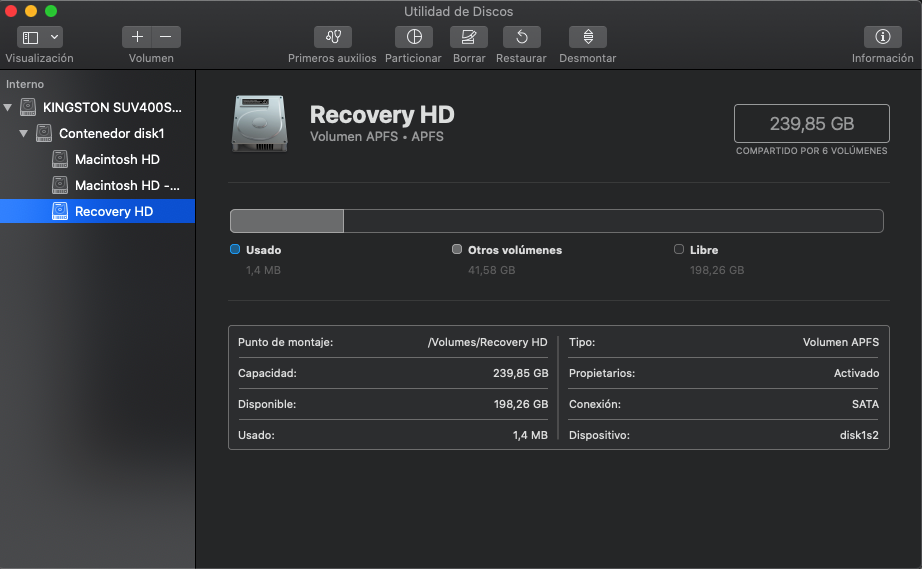Click the First Aid (Primeros auxilios) icon
Image resolution: width=922 pixels, height=569 pixels.
[332, 37]
